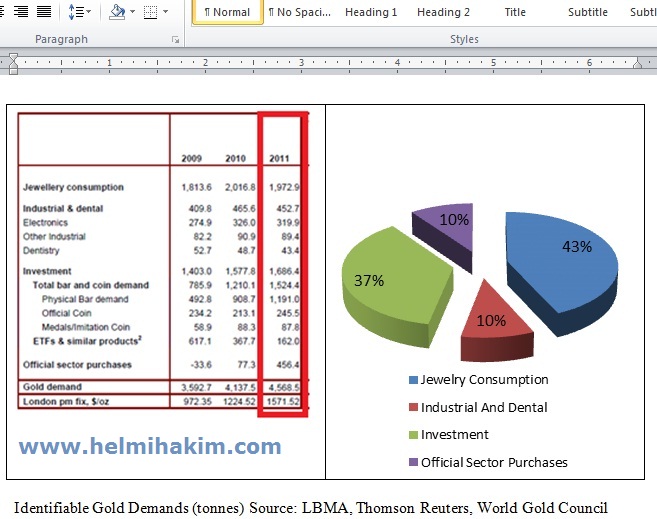
Task: Click the Line and Paragraph Spacing icon
Action: coord(76,12)
